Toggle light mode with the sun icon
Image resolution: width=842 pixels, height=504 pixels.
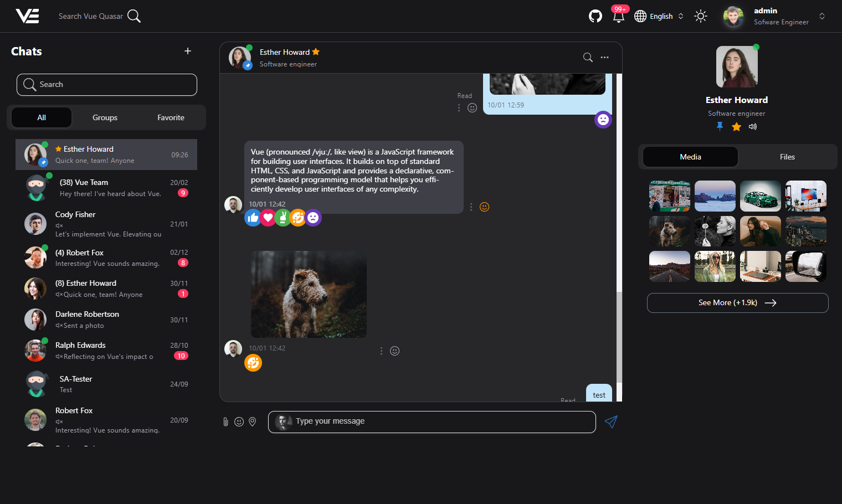point(701,17)
